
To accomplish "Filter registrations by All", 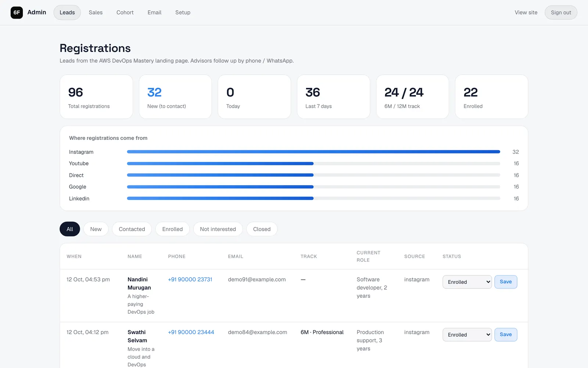I will [x=70, y=229].
